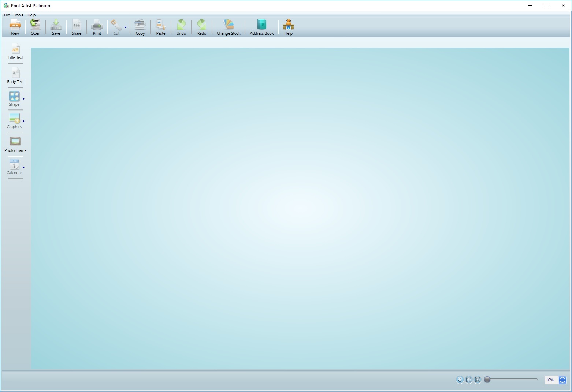Screen dimensions: 572x392
Task: Open the File menu
Action: coord(7,15)
